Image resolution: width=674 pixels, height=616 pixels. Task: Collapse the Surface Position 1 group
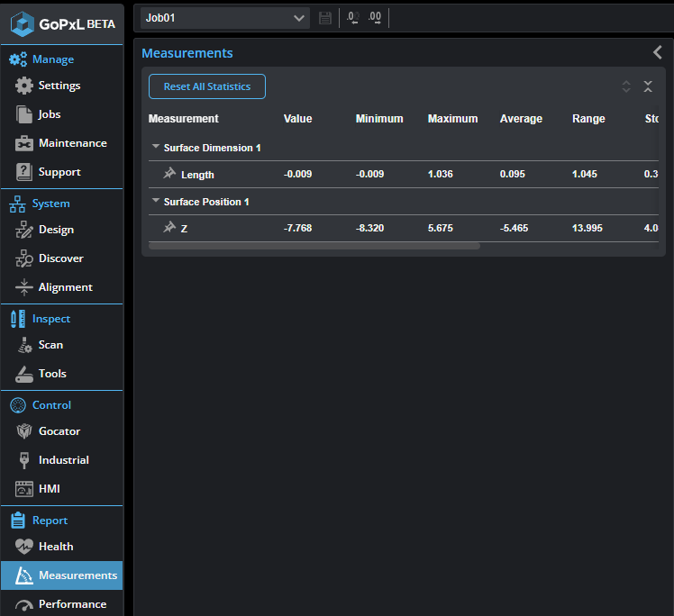(156, 202)
